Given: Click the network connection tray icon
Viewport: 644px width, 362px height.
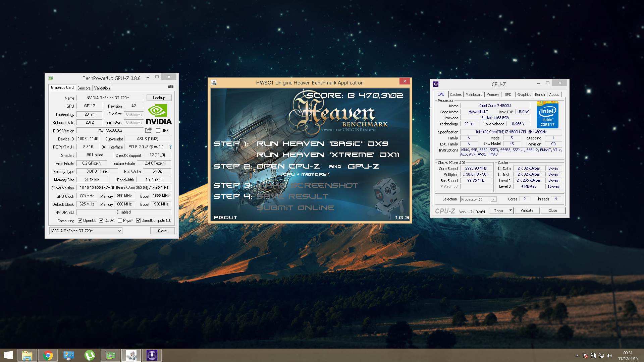Looking at the screenshot, I should pyautogui.click(x=601, y=356).
